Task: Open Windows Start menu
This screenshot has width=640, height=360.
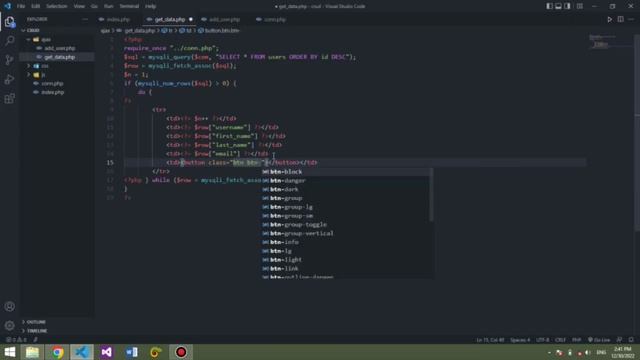Action: [9, 352]
